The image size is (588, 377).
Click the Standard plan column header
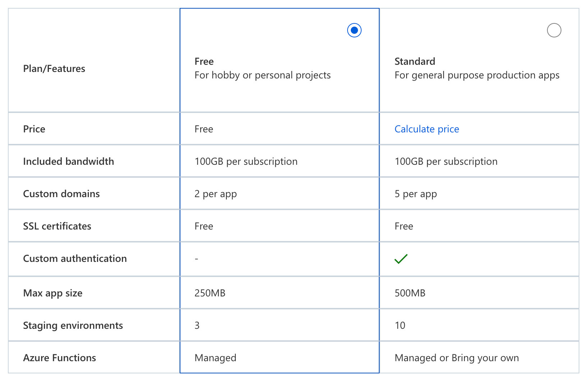coord(415,61)
